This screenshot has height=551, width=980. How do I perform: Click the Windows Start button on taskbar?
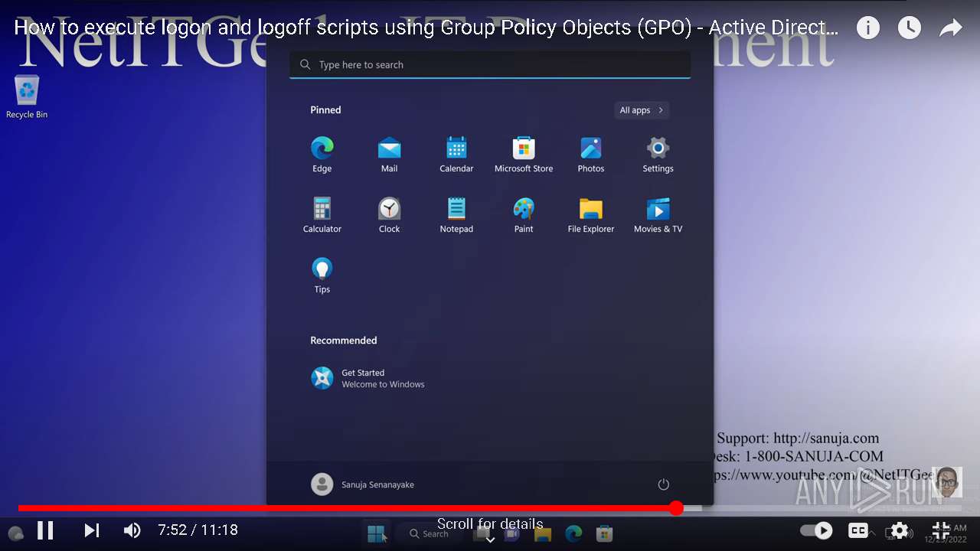click(x=376, y=533)
